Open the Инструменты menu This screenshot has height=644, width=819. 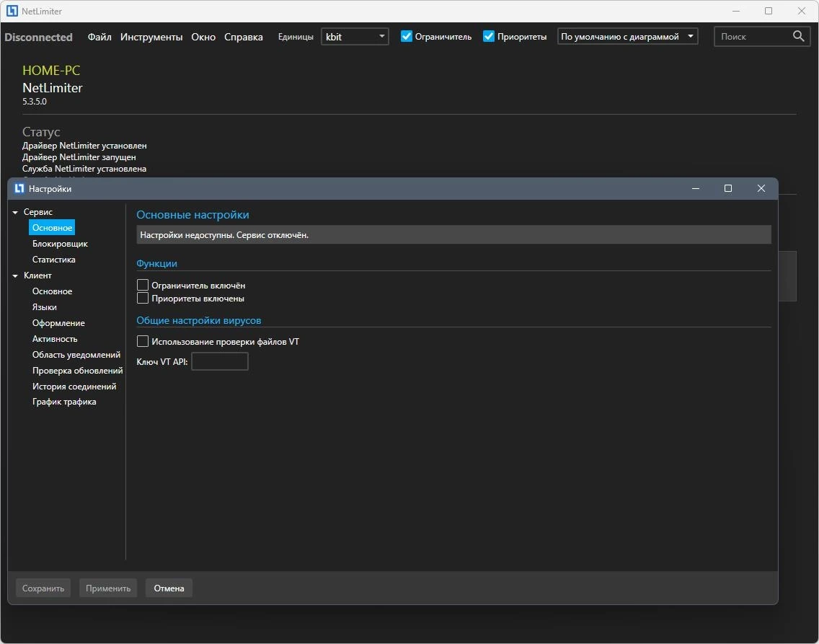(151, 37)
